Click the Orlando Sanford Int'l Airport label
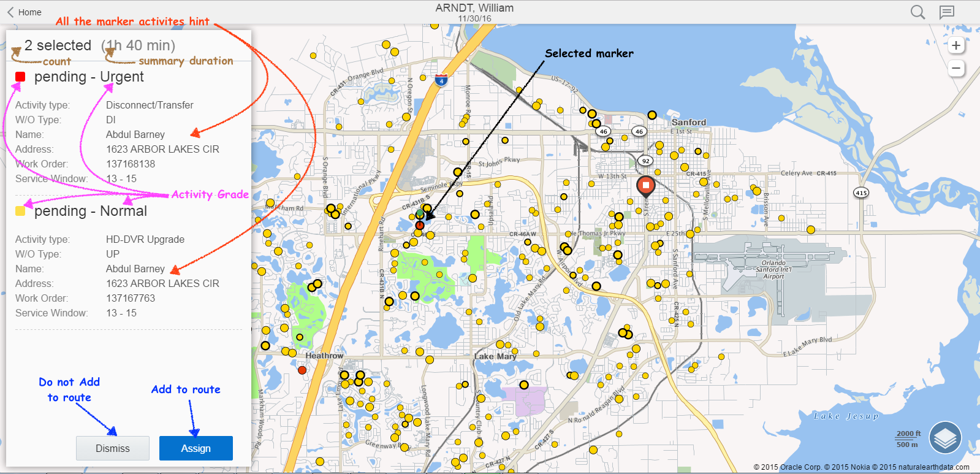 pos(773,269)
